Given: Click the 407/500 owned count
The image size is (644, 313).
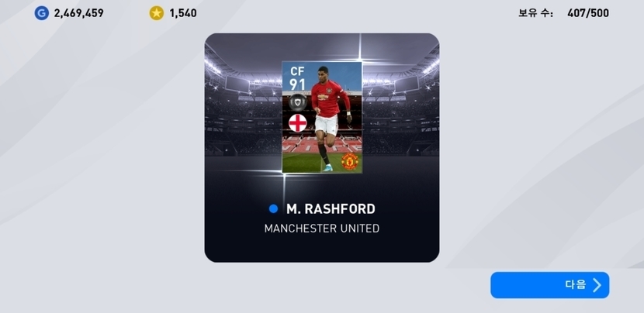Looking at the screenshot, I should [x=588, y=13].
